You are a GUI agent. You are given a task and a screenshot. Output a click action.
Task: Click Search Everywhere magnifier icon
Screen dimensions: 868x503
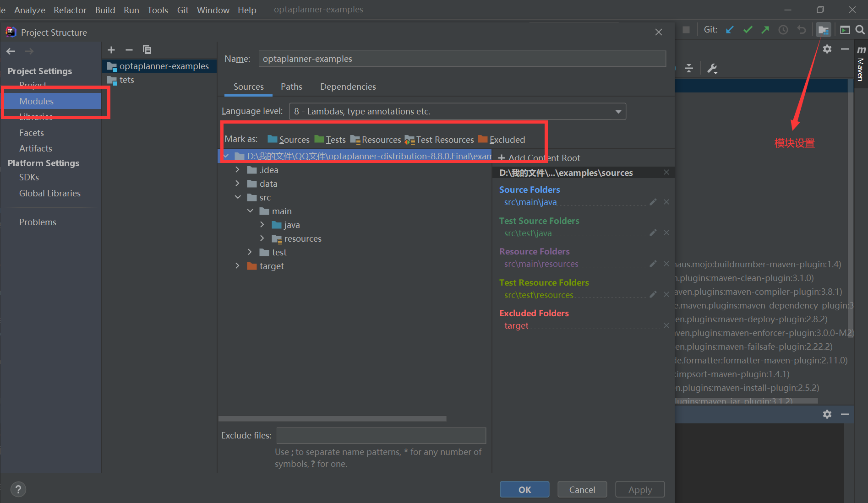tap(860, 30)
